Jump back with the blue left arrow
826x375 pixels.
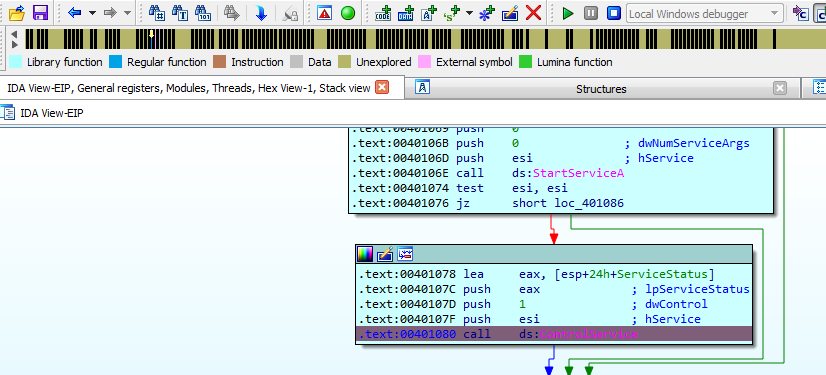coord(75,13)
